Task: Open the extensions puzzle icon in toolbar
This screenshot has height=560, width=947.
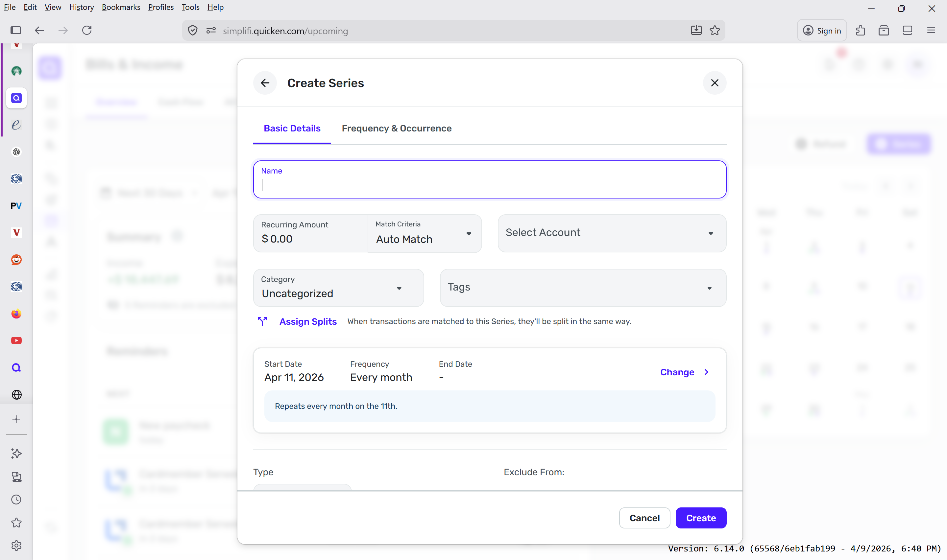Action: (x=860, y=31)
